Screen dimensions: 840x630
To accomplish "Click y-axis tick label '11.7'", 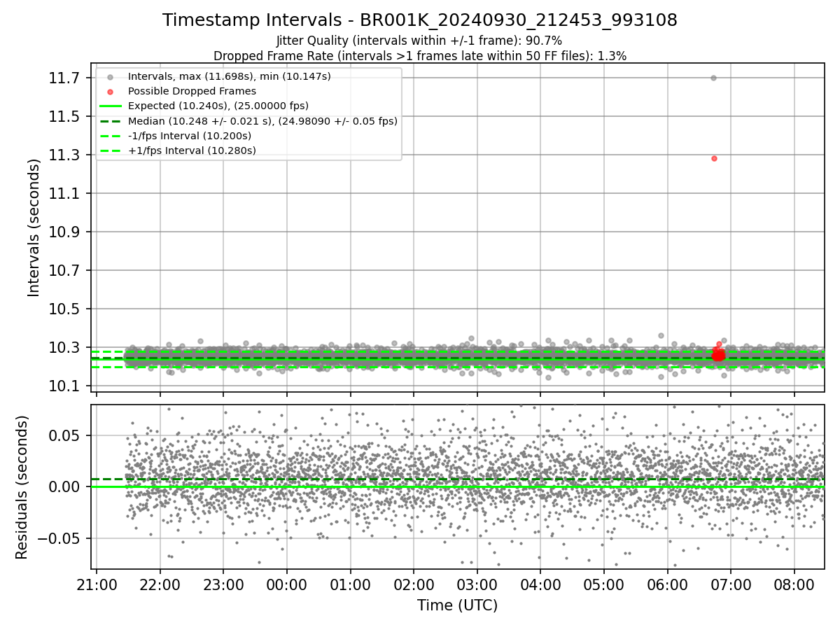I will click(65, 78).
